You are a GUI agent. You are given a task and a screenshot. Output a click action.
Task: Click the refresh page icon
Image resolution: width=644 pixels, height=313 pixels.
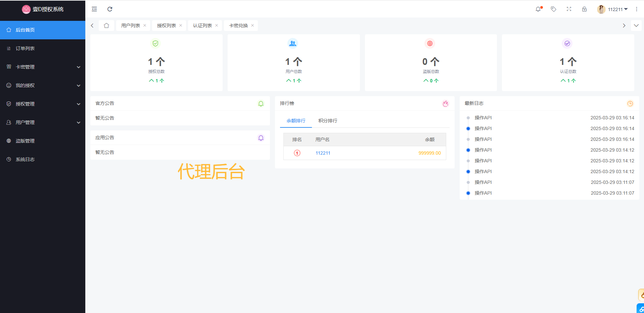109,9
